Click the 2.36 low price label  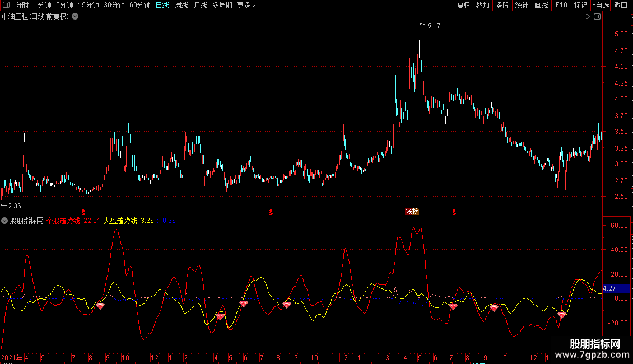(x=15, y=206)
